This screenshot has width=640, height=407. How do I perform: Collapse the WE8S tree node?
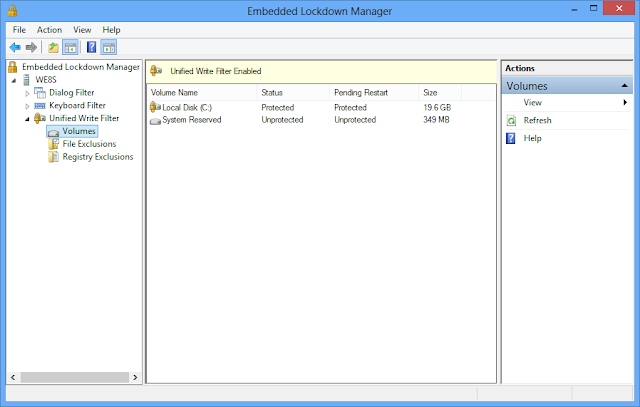[x=14, y=80]
